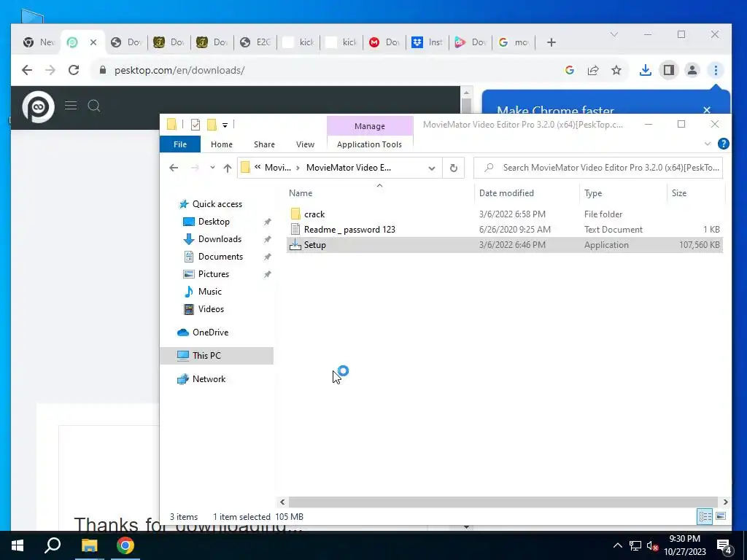Open Explorer help question mark icon
Viewport: 747px width, 560px height.
[x=723, y=144]
